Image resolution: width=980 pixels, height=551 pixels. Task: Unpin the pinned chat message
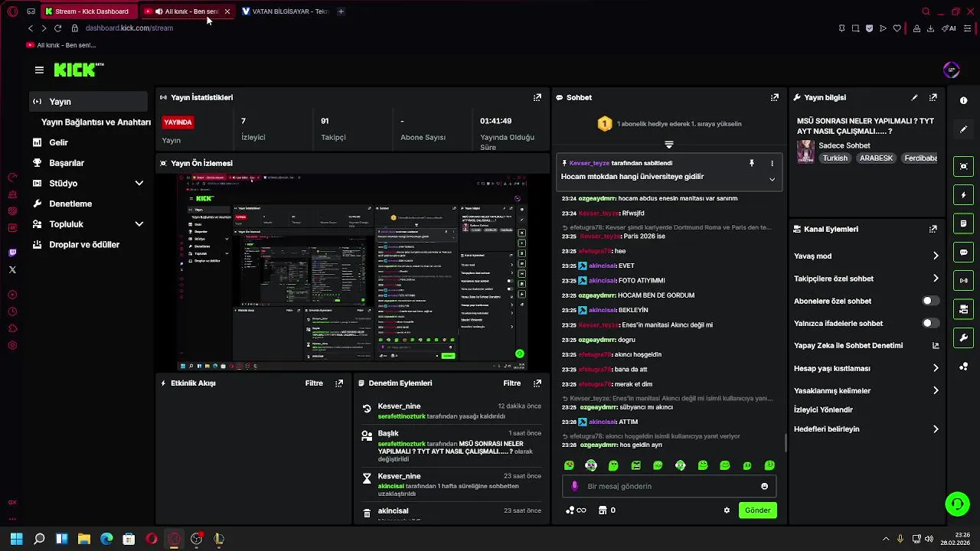click(752, 163)
